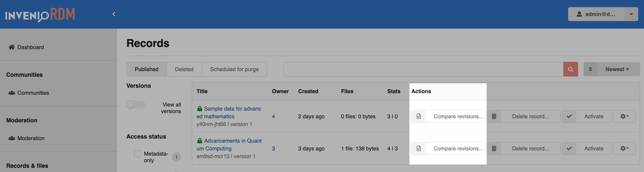Open gear settings dropdown for Advancements record
Viewport: 644px width, 172px height.
624,148
